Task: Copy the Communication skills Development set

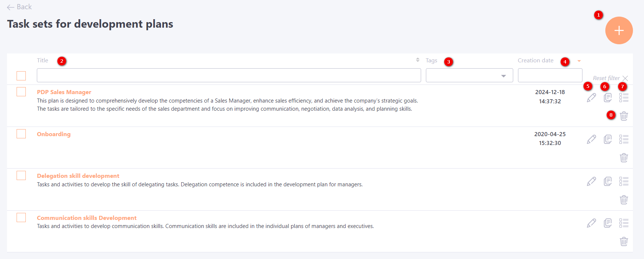Action: click(608, 223)
